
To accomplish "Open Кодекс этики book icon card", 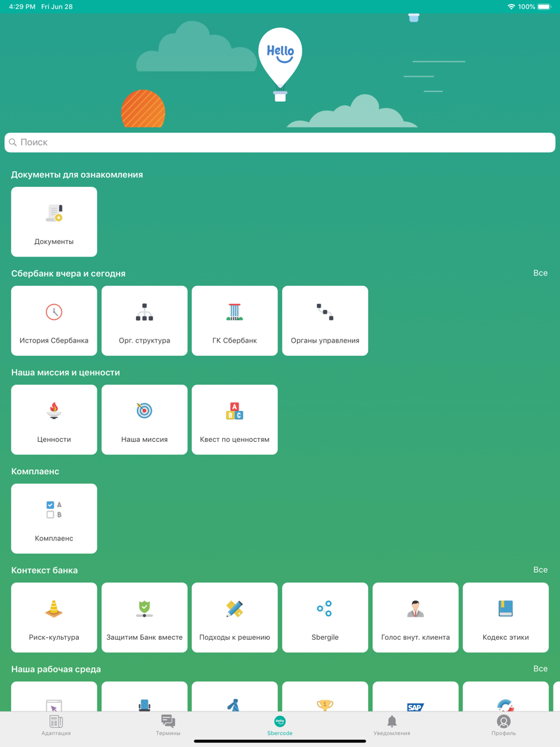I will point(505,617).
